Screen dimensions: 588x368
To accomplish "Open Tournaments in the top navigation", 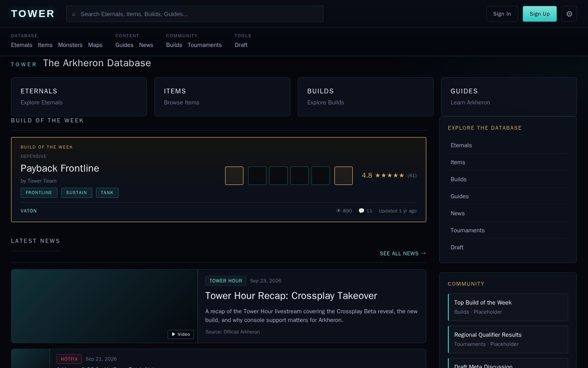I will coord(204,45).
